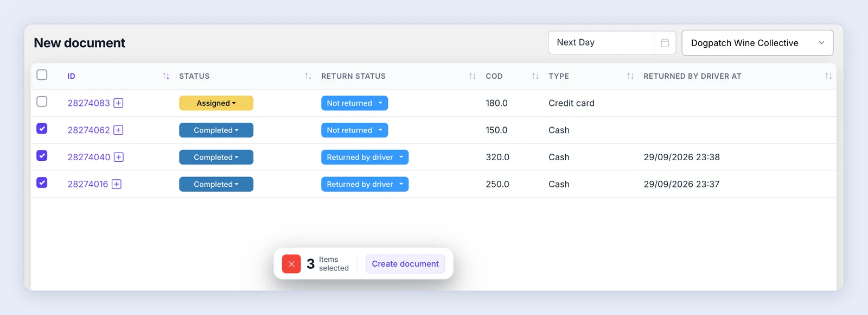
Task: Toggle the select-all header checkbox
Action: pyautogui.click(x=42, y=75)
